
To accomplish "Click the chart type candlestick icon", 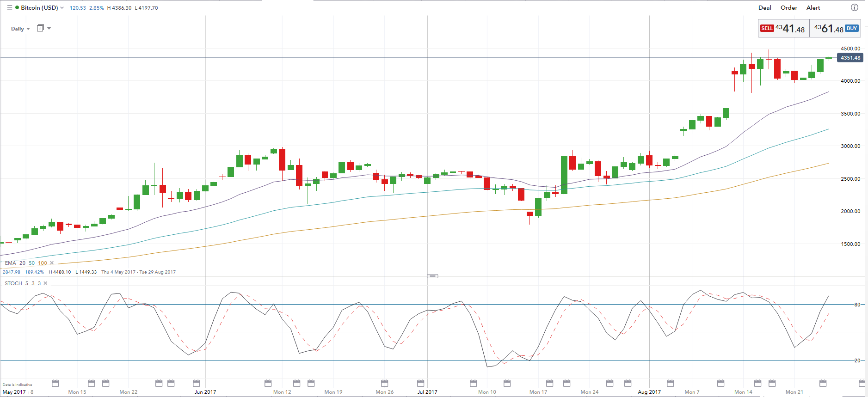I will 40,28.
